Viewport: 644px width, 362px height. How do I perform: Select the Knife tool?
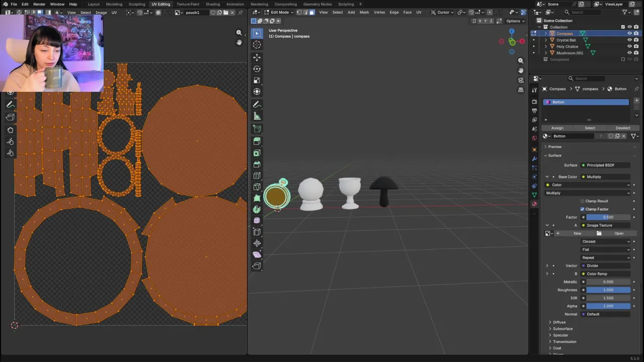tap(257, 187)
